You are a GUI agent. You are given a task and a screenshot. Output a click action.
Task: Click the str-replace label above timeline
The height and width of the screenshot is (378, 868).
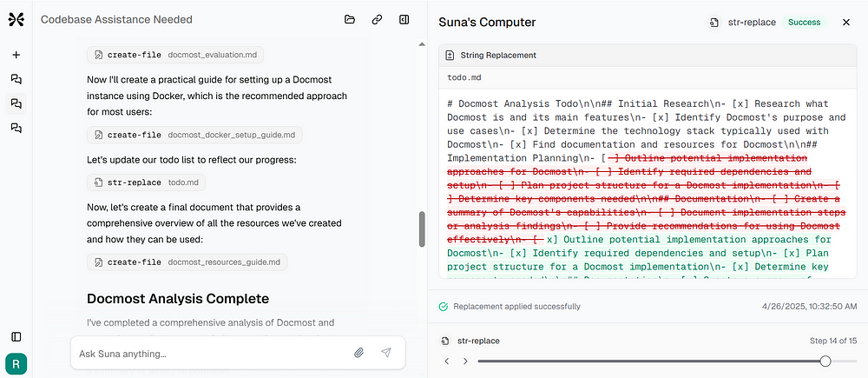pos(478,341)
